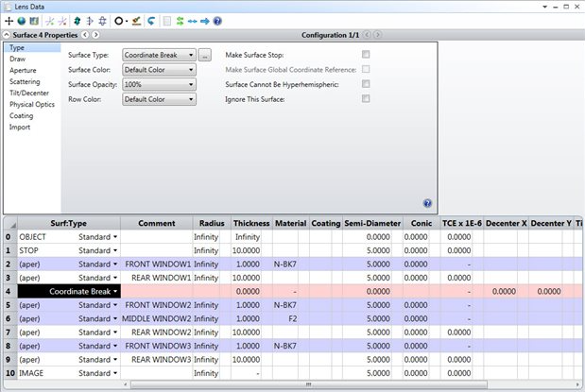Click the Thickness cell of surface 4
Screen dimensions: 585x392
pos(251,291)
